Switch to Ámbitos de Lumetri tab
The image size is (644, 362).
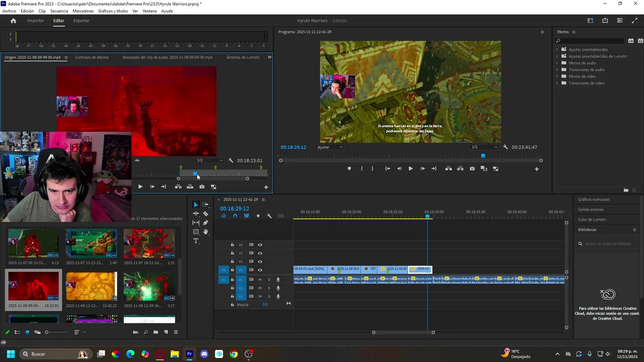pyautogui.click(x=243, y=57)
